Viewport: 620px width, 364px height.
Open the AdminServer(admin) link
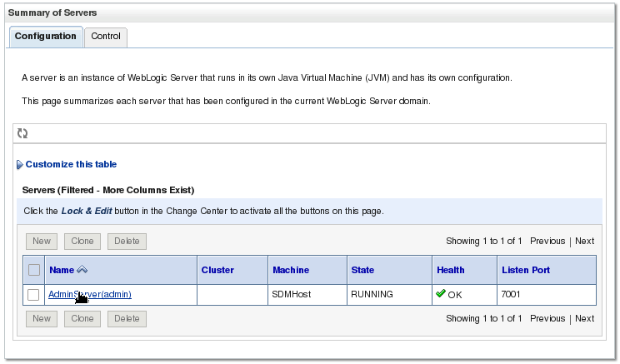coord(90,294)
